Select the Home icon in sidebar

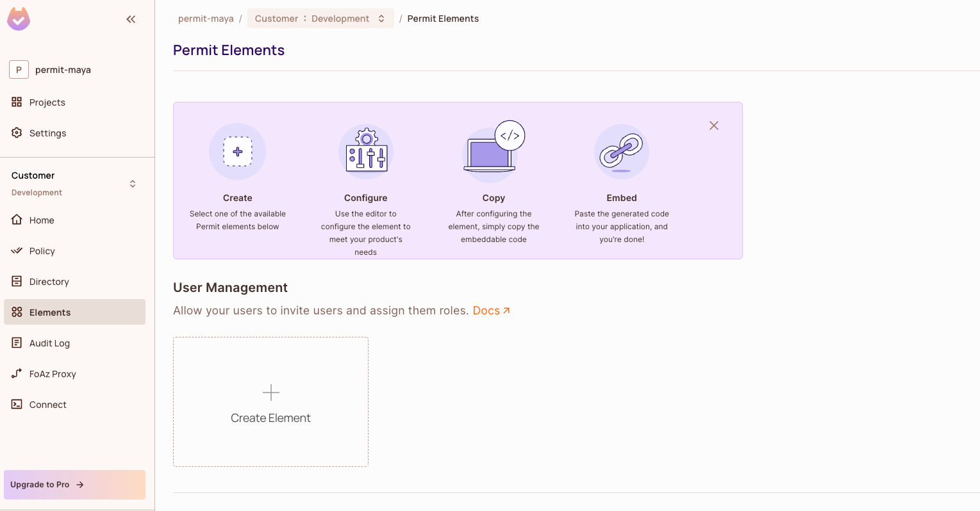click(17, 220)
